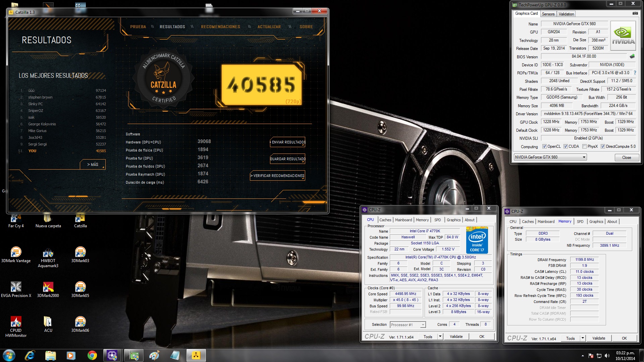Toggle the PhysX checkbox in GPU-Z

(585, 146)
